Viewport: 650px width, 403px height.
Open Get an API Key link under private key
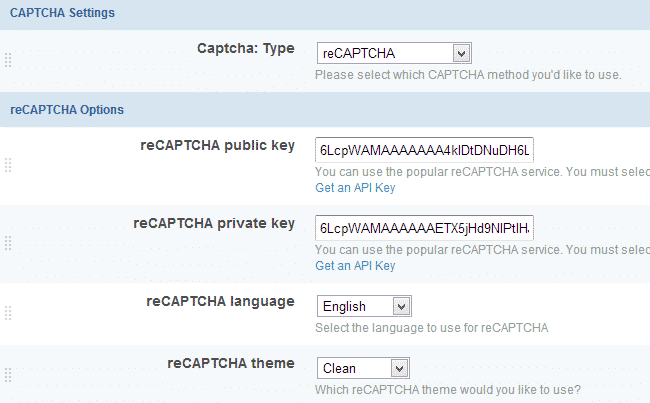(355, 266)
